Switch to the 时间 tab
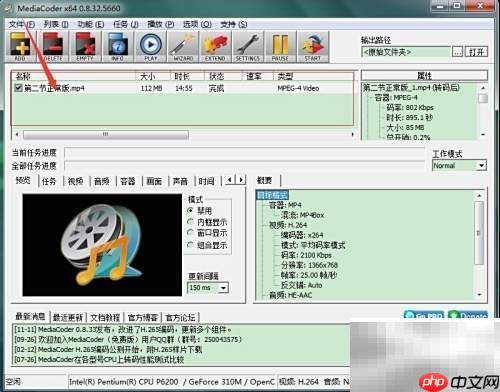 tap(206, 181)
